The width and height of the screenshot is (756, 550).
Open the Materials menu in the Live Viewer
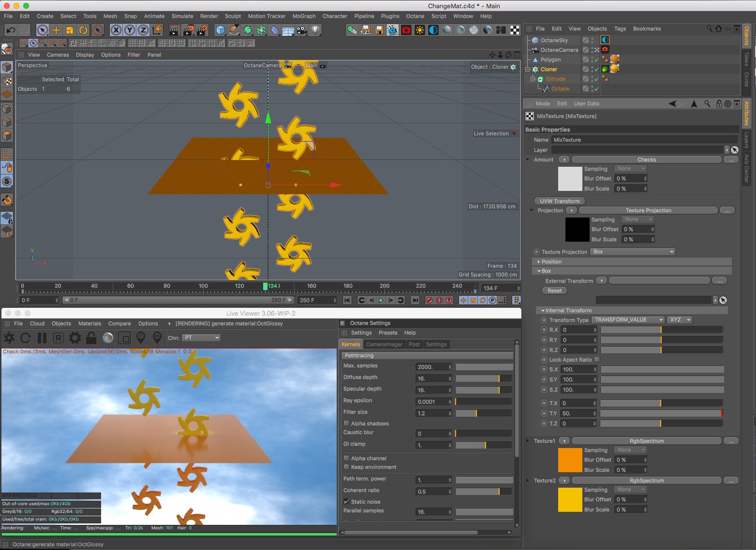click(89, 323)
